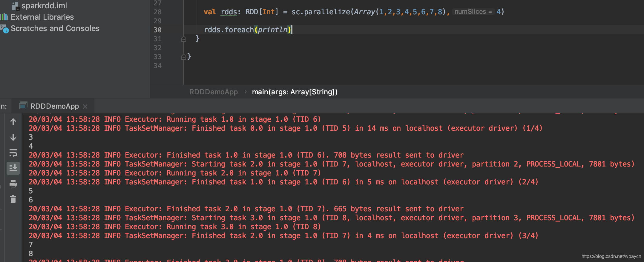Click the 'Running task 2.0' log line

(x=175, y=173)
